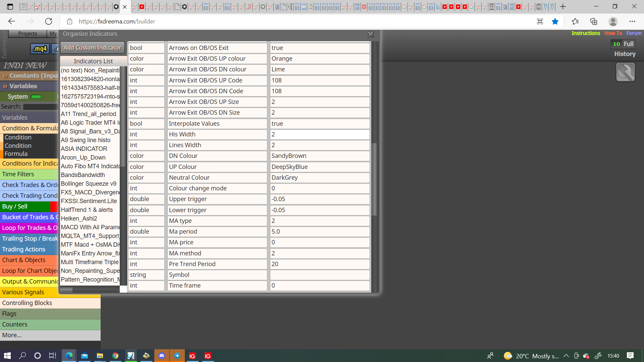Open browser Collections

point(594,21)
